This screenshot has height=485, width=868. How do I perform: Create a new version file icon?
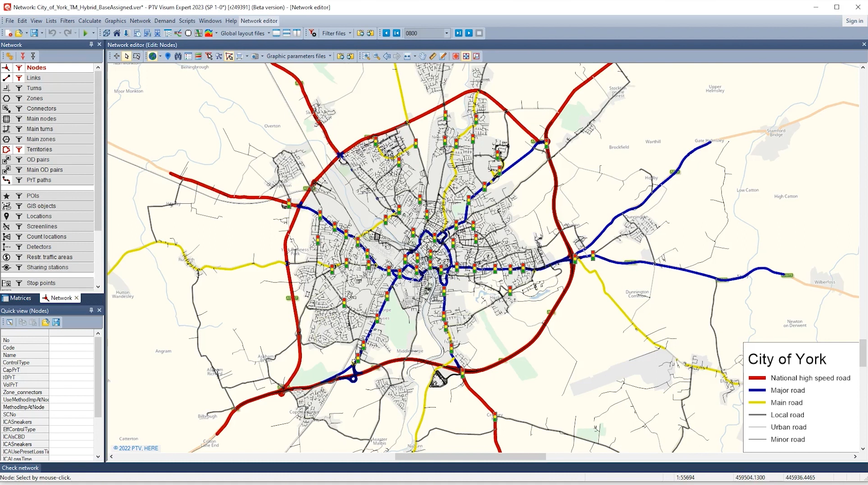click(9, 33)
